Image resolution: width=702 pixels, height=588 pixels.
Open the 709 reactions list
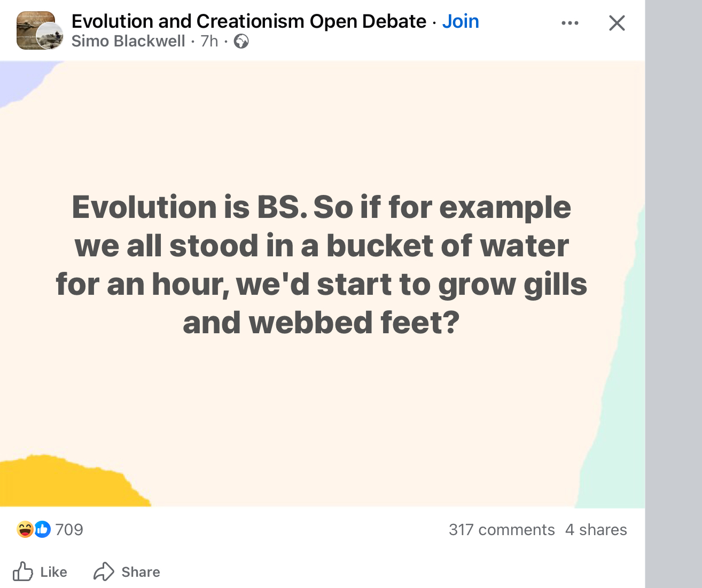pyautogui.click(x=69, y=529)
